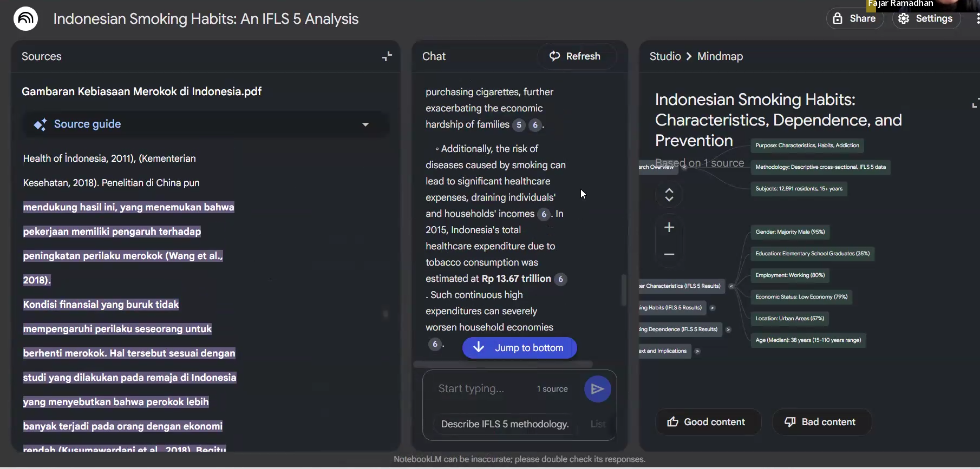Collapse the Characteristics (IFLS 5 Results) node
Screen dimensions: 980x469
731,286
